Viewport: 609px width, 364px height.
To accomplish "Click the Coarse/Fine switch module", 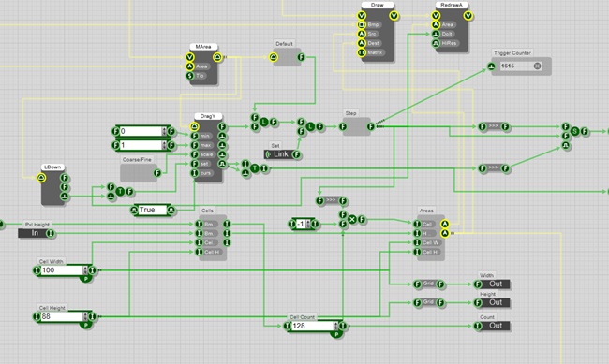I will (x=139, y=173).
